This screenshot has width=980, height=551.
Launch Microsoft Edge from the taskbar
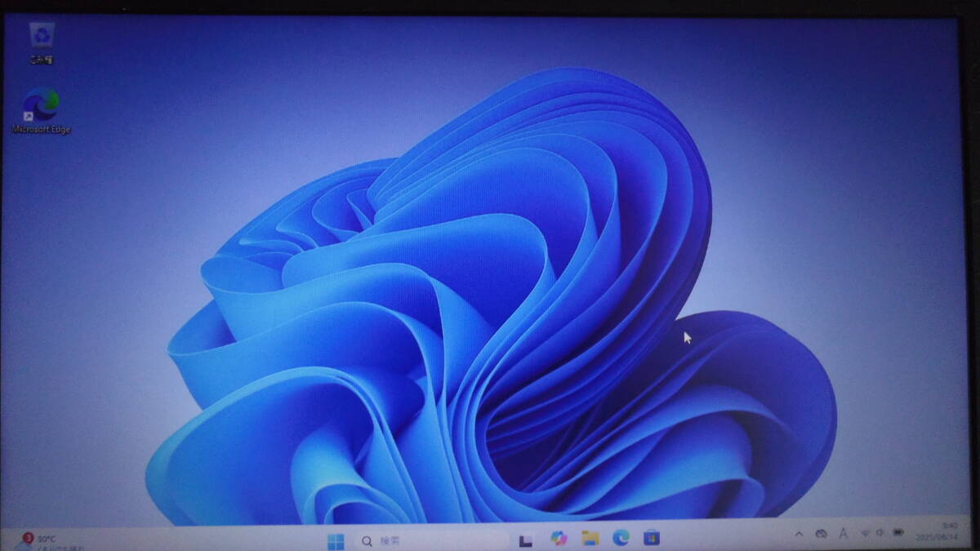click(621, 536)
